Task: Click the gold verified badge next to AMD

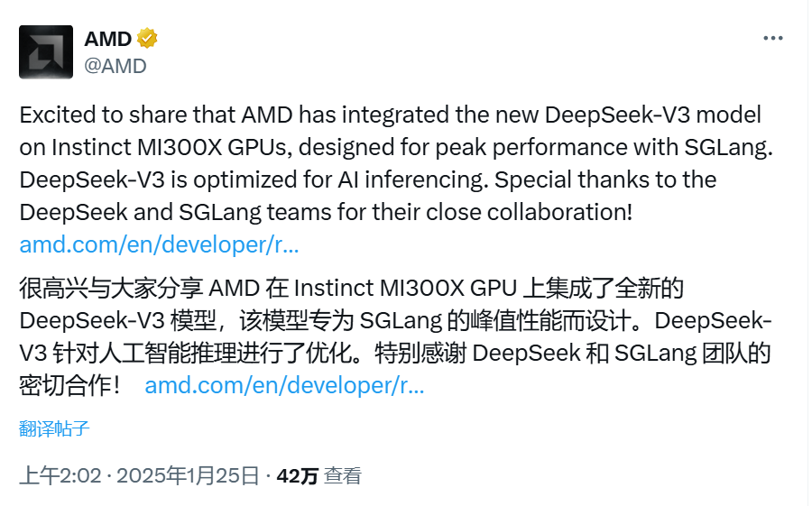Action: (147, 38)
